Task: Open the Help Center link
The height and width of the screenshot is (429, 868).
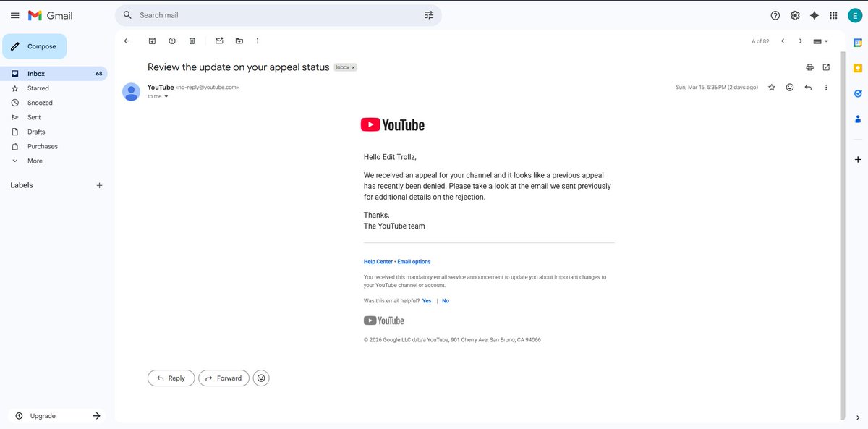Action: [378, 262]
